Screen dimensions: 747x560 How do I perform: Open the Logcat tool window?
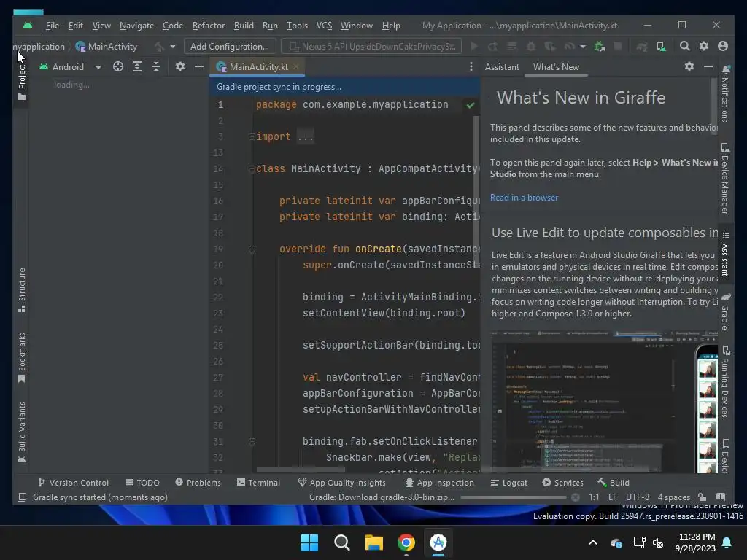point(508,483)
